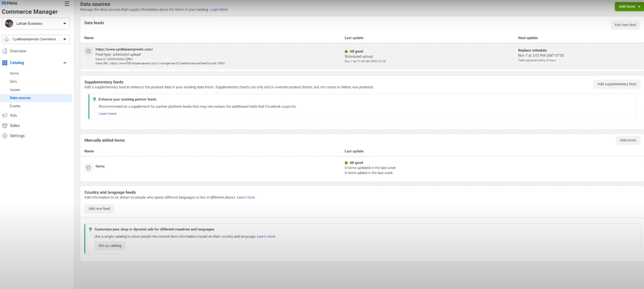Click the Sales storefront icon
This screenshot has height=289, width=644.
[5, 126]
